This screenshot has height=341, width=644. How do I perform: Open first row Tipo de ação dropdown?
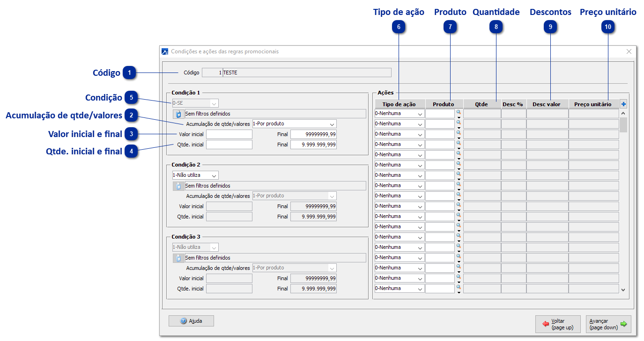pos(420,114)
